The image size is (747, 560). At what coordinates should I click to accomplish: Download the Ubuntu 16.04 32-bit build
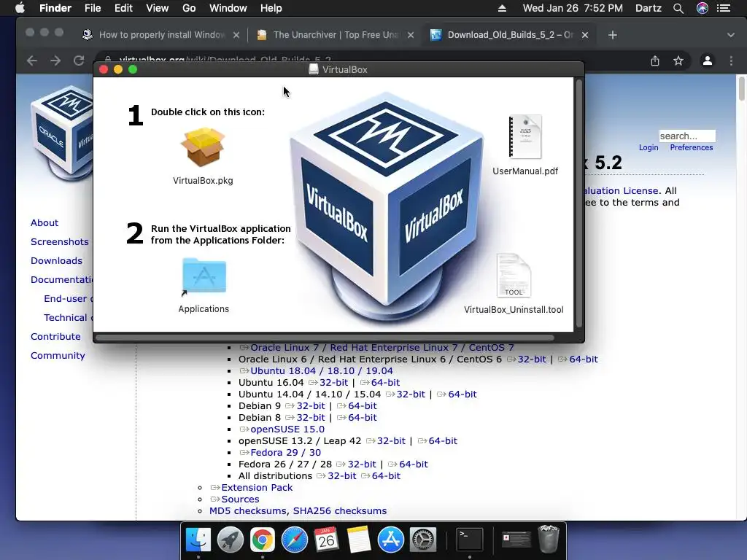click(x=333, y=382)
